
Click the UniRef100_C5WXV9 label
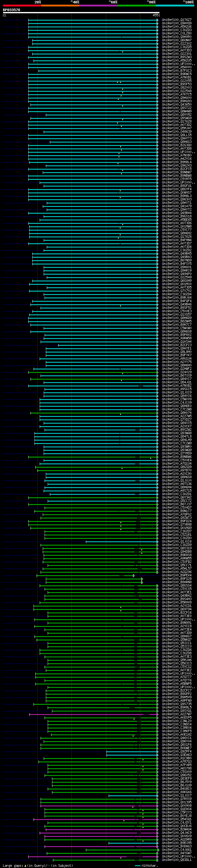[x=177, y=399]
